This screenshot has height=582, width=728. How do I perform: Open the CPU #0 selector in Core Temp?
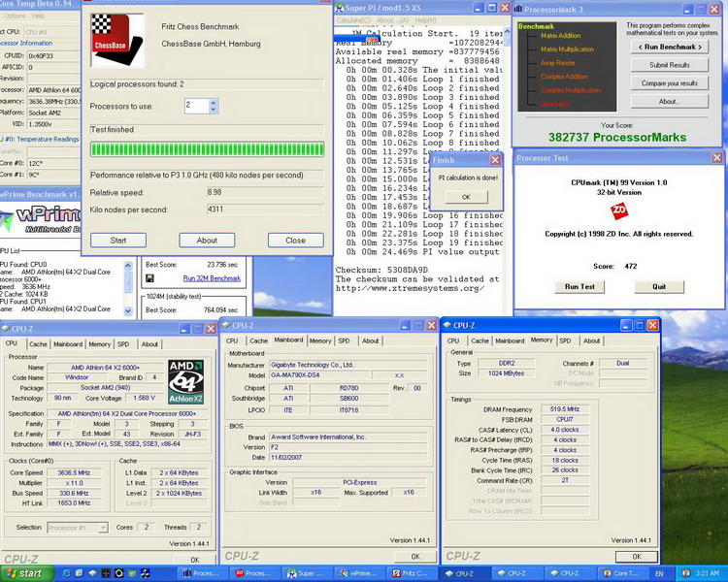51,32
